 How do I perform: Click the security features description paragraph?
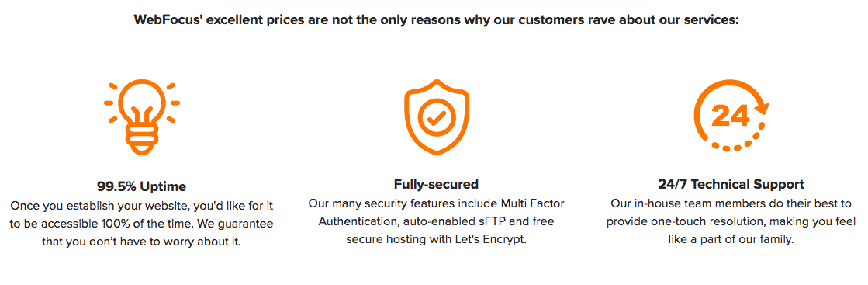tap(436, 221)
